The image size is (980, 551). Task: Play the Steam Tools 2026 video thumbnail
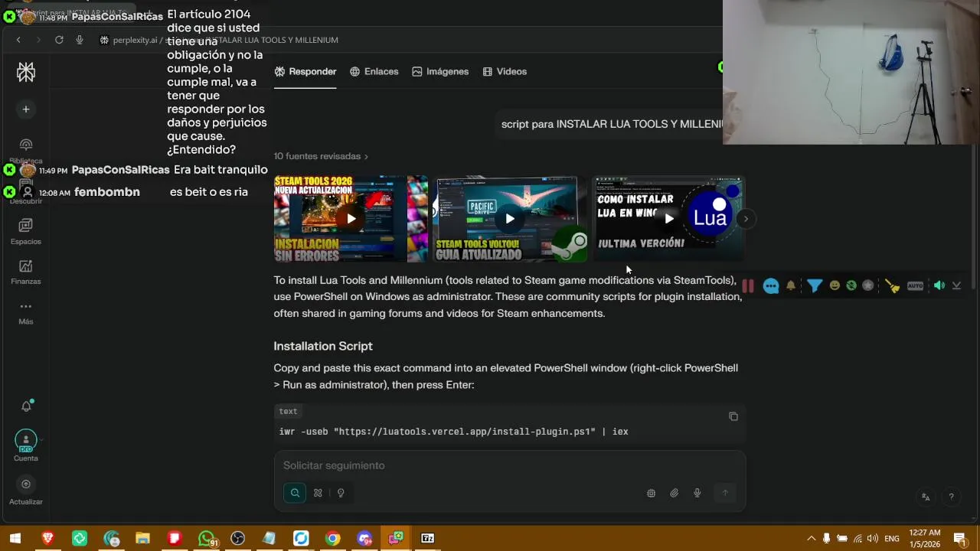tap(351, 219)
